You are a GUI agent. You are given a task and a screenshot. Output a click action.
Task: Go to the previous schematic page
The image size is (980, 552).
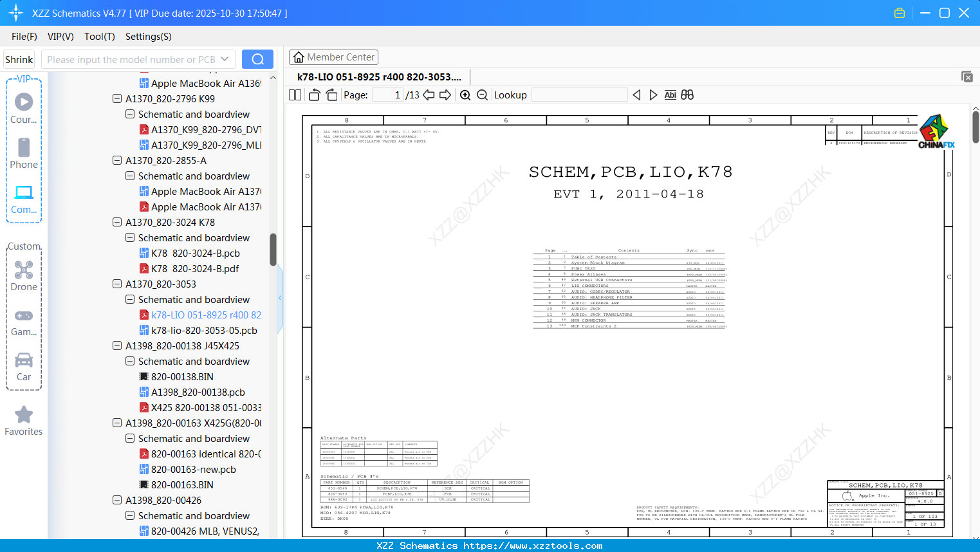pyautogui.click(x=429, y=95)
